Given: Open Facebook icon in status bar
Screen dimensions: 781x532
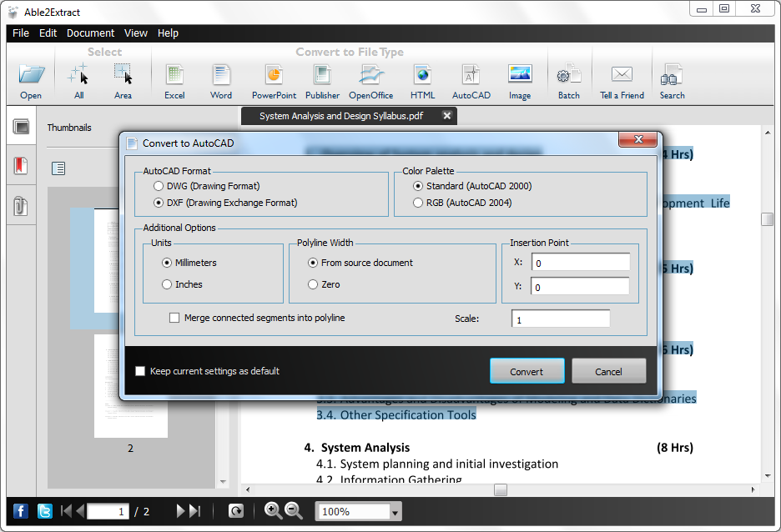Looking at the screenshot, I should [20, 511].
